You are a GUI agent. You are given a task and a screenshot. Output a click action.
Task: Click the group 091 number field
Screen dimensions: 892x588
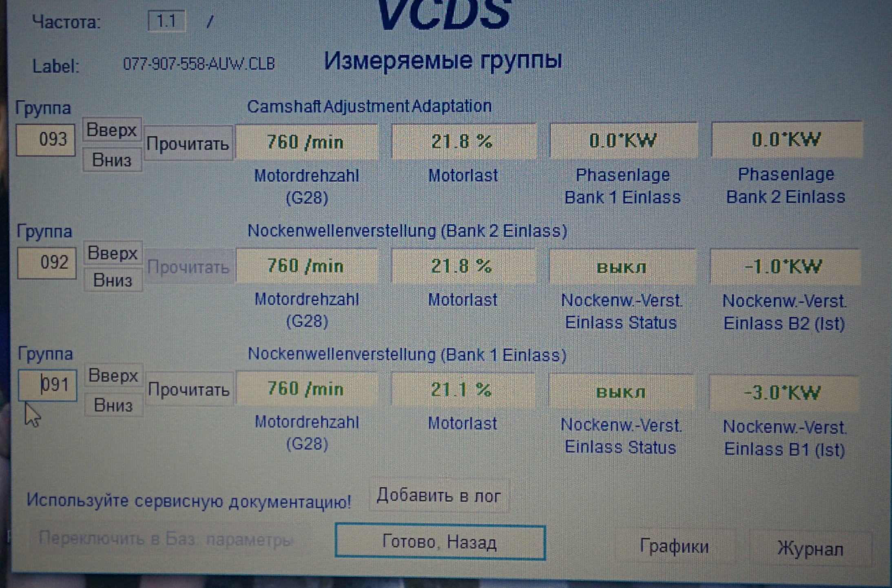(x=48, y=385)
